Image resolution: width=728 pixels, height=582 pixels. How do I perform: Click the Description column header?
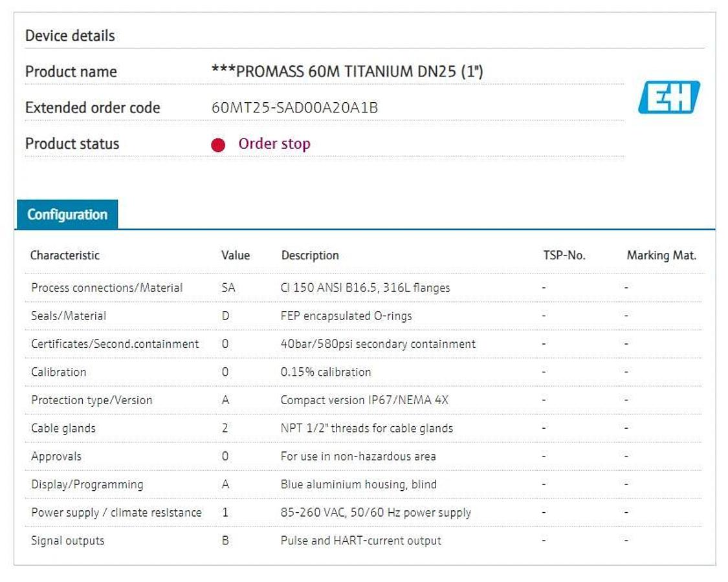[x=310, y=255]
